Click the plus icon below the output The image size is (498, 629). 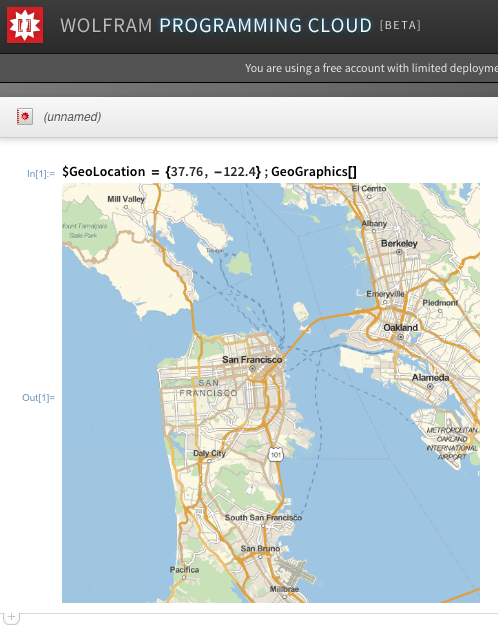(11, 617)
